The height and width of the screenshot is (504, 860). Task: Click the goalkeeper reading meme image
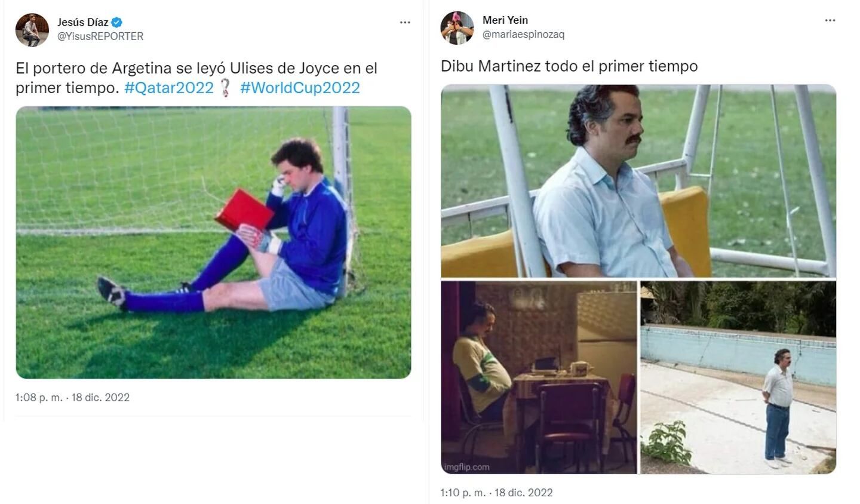[213, 242]
